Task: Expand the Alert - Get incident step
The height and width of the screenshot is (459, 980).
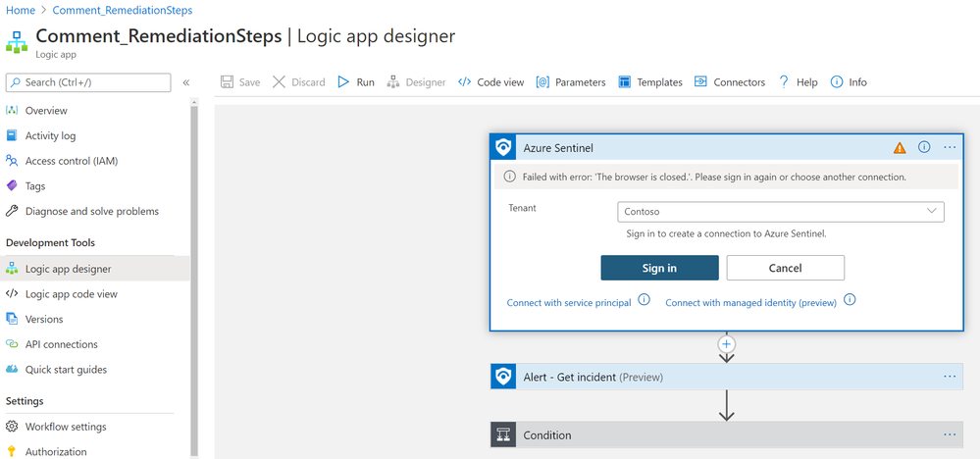Action: point(726,377)
